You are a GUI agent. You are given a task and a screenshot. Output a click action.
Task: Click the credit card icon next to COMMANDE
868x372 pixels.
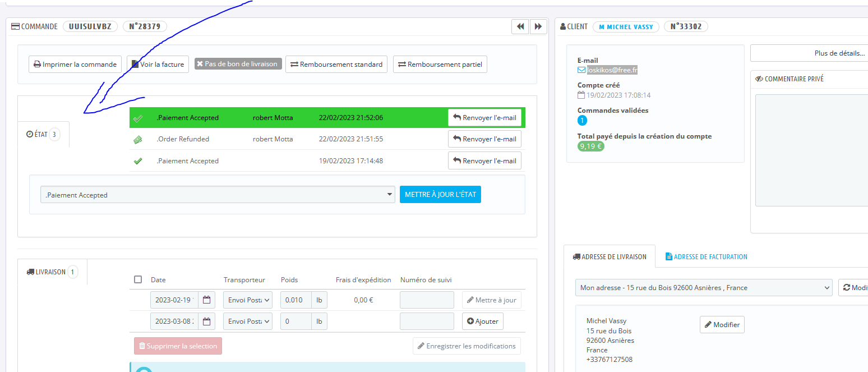[x=15, y=26]
